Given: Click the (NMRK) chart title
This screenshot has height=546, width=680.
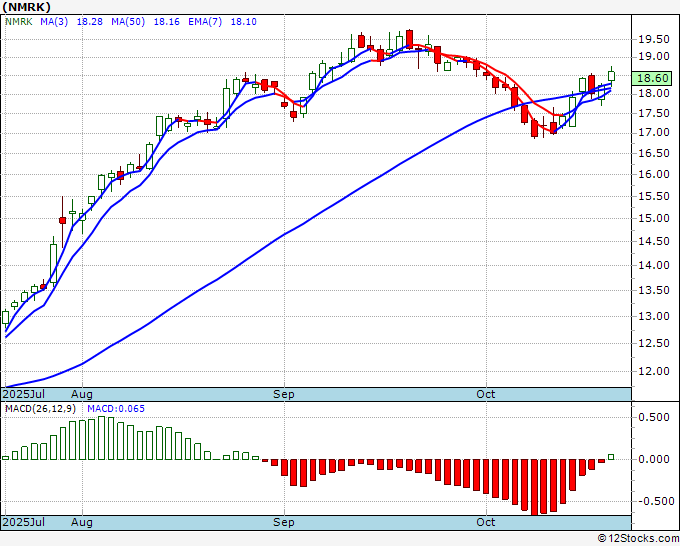Looking at the screenshot, I should 26,7.
